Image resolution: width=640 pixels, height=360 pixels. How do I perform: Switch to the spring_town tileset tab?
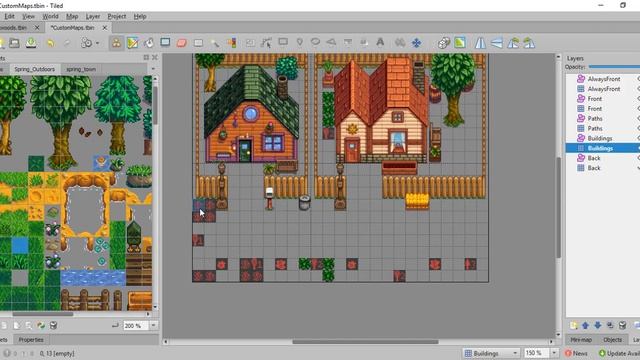81,69
